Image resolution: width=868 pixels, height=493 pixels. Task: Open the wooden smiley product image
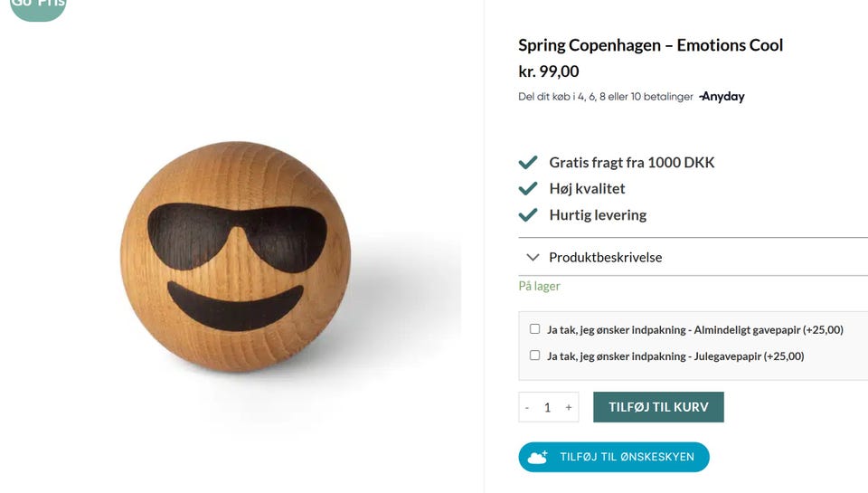(235, 257)
